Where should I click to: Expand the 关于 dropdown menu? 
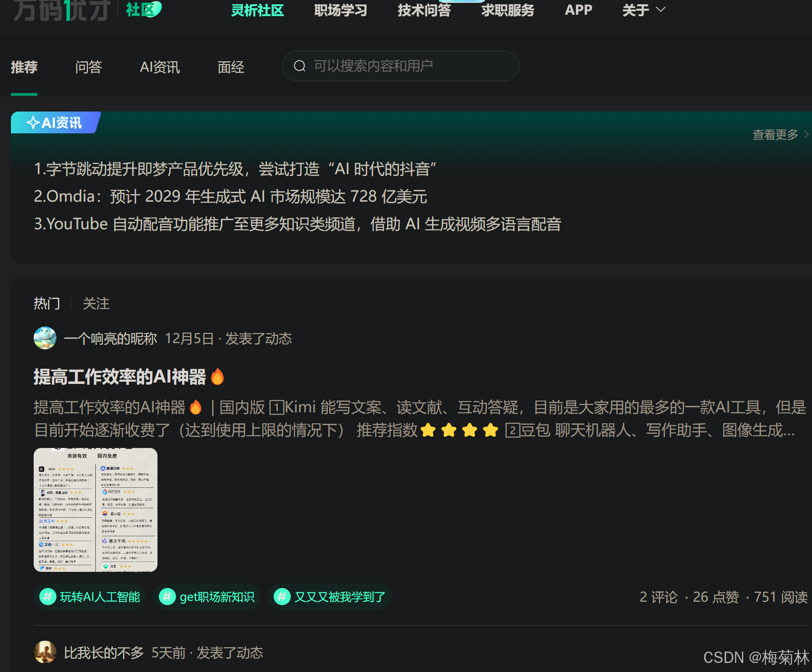[x=644, y=10]
